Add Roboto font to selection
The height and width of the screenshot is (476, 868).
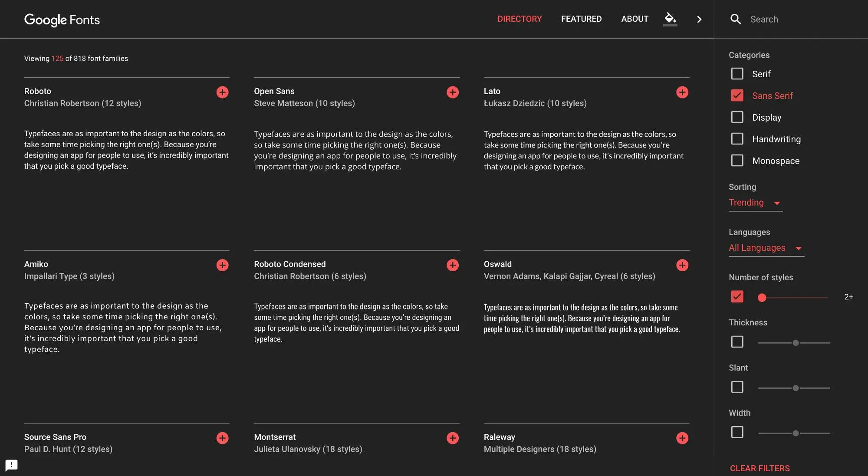[x=222, y=92]
